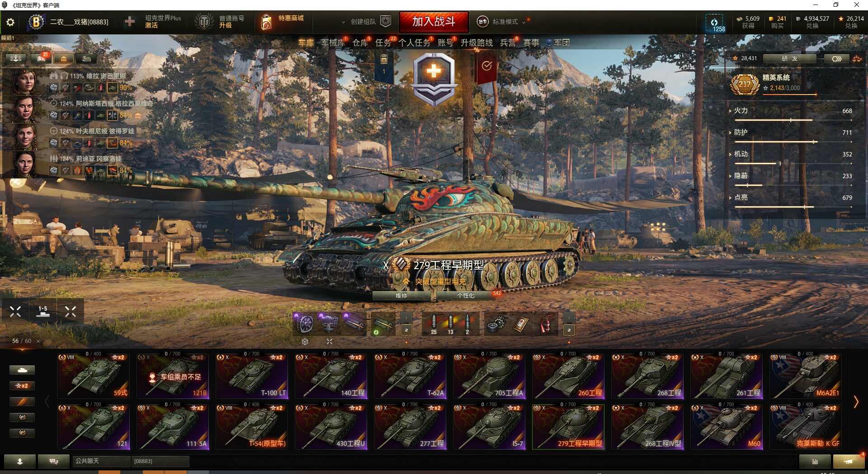
Task: Click the repair kit consumable slot
Action: [496, 324]
